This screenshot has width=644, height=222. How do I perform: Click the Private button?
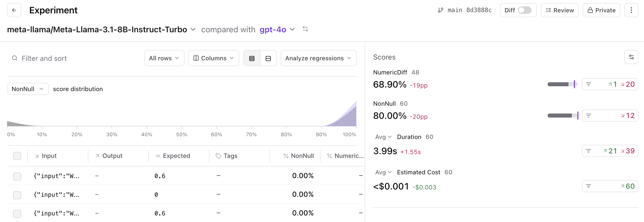pos(601,10)
